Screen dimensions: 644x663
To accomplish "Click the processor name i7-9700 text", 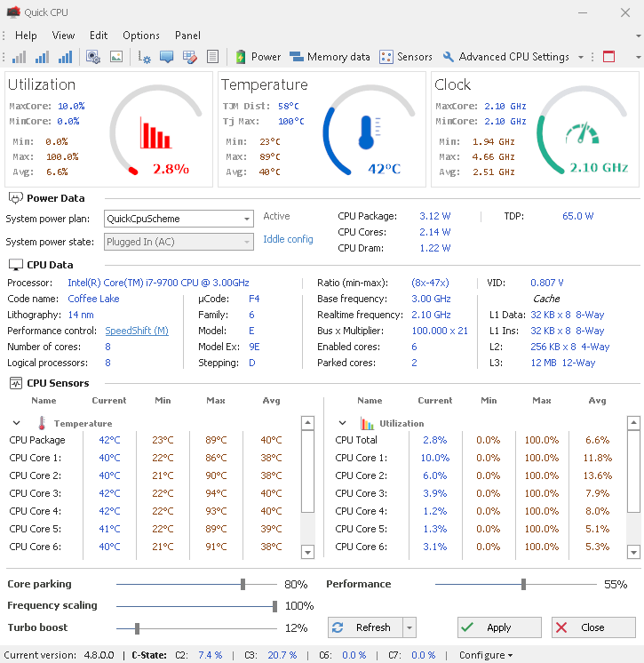I will tap(158, 283).
